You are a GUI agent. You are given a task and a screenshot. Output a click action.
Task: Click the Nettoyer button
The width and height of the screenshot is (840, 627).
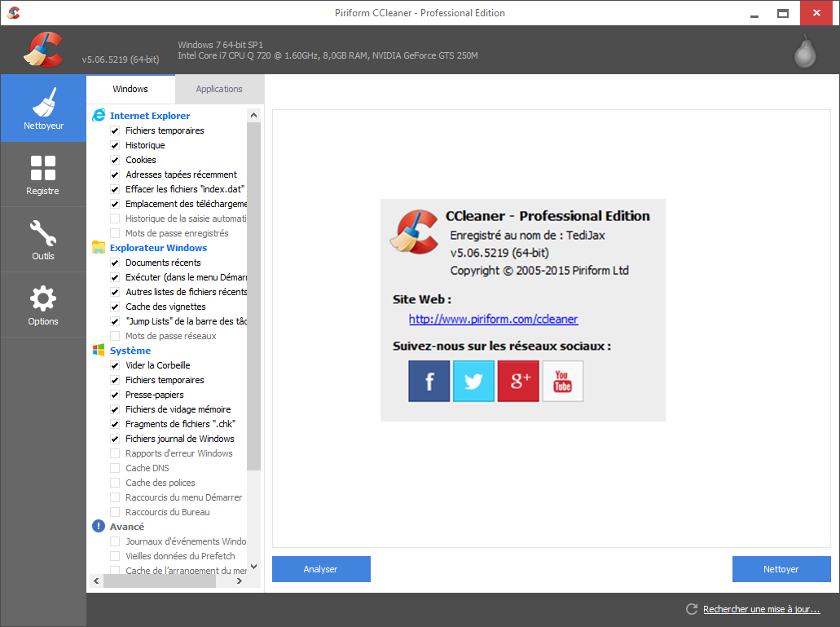781,568
